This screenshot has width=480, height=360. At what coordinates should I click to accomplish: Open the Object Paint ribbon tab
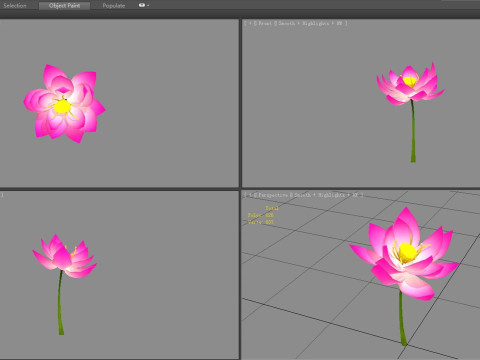pos(64,6)
